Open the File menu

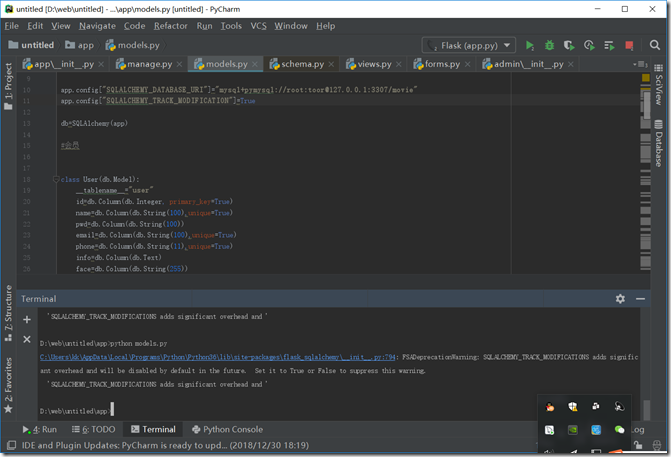12,26
